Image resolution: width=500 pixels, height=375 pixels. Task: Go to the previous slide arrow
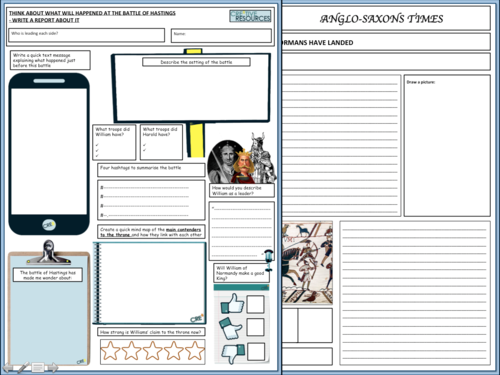(8, 367)
